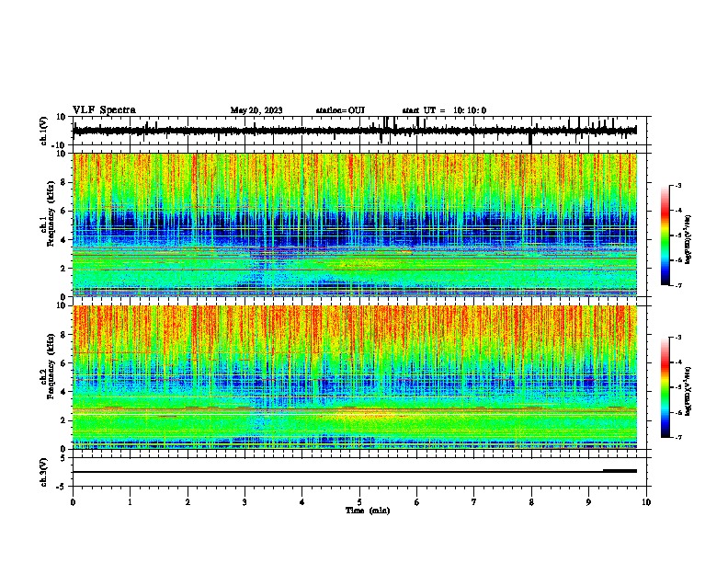Viewport: 728px width, 563px height.
Task: Click tick label "3" on Time axis
Action: tap(245, 502)
